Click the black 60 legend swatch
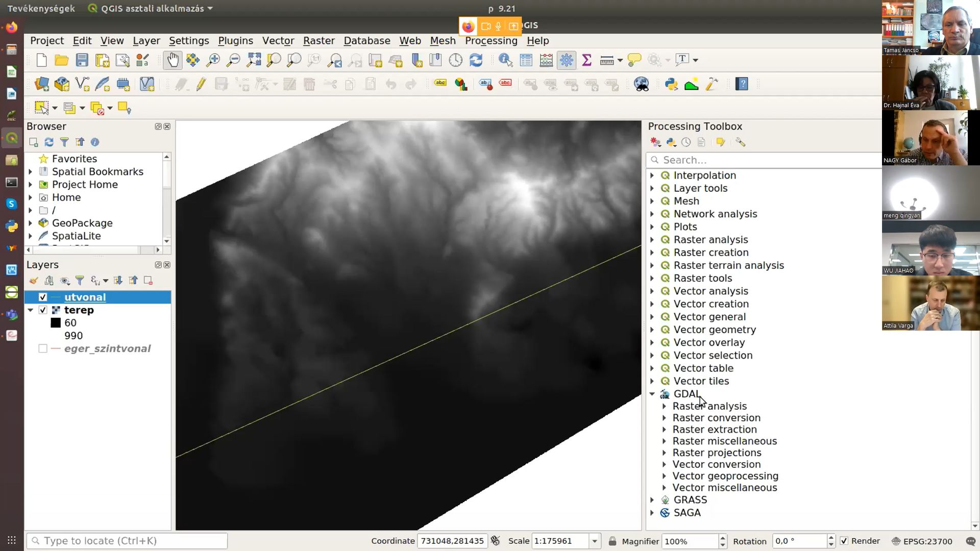 point(56,323)
